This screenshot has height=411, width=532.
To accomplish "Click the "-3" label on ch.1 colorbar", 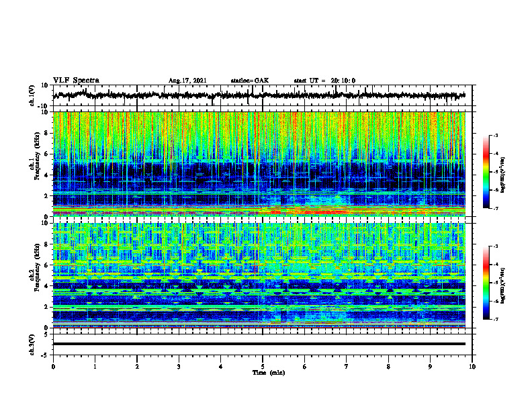I will coord(495,136).
